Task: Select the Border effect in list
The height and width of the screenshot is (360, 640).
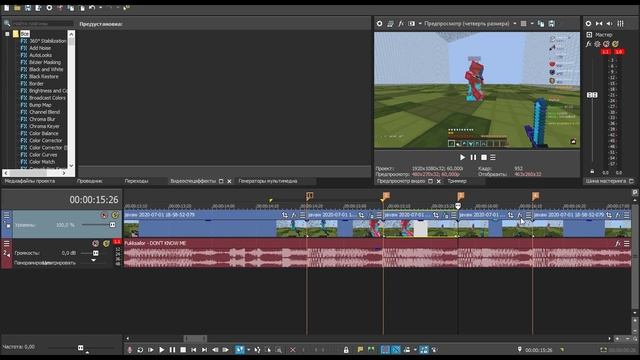Action: click(x=36, y=84)
